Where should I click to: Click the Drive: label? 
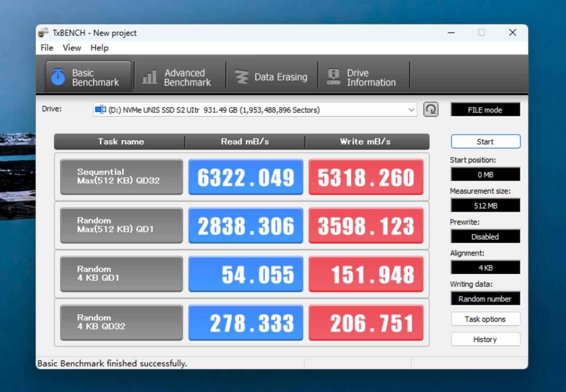(51, 109)
